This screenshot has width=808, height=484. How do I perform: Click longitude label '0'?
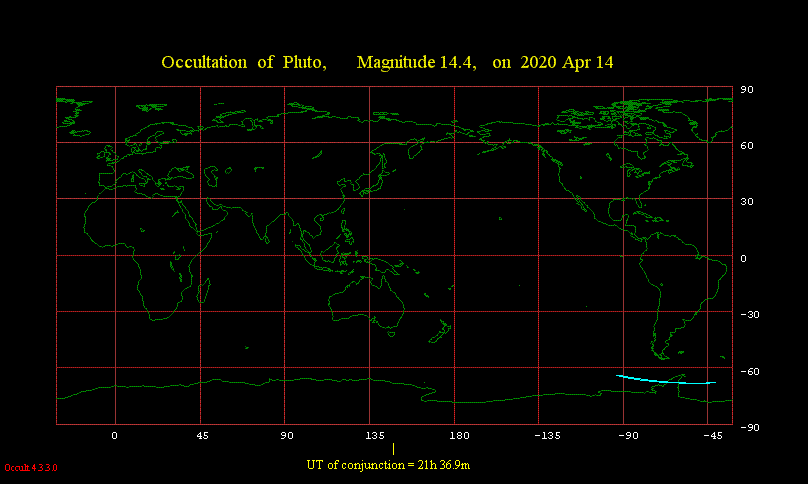[x=114, y=436]
